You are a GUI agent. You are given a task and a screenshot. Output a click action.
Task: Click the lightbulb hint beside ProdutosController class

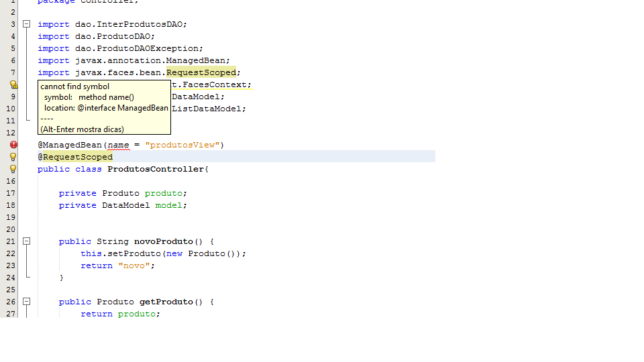(13, 169)
